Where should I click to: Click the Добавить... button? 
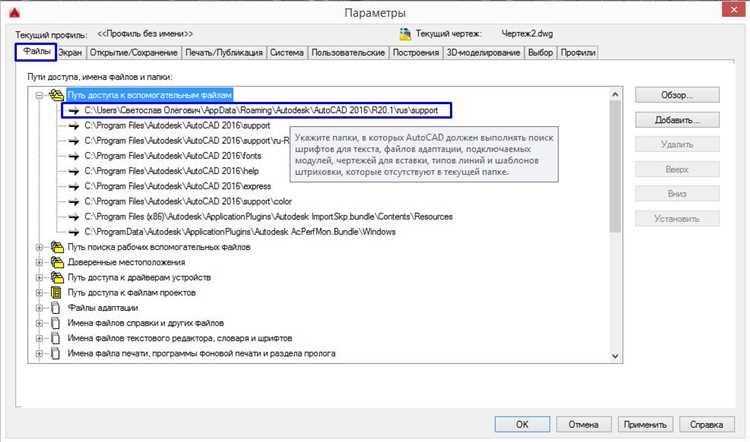677,120
